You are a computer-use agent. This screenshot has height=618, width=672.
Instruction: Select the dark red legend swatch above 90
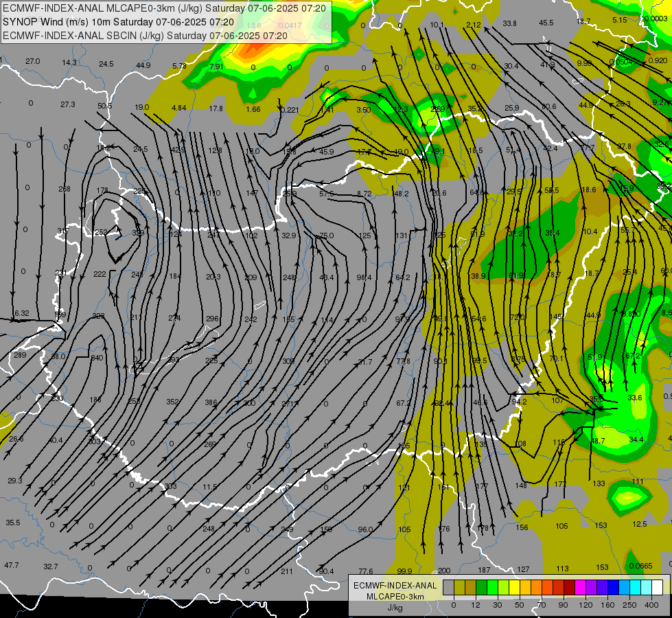[569, 587]
